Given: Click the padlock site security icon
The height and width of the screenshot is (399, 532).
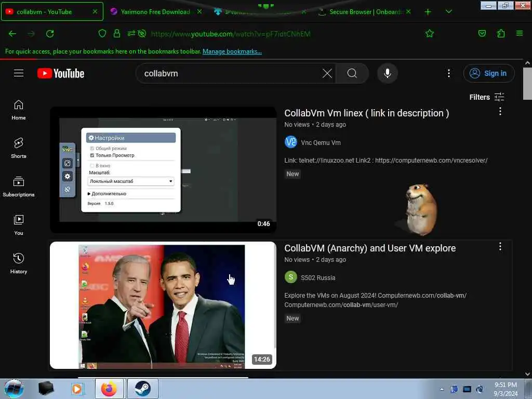Looking at the screenshot, I should point(117,33).
